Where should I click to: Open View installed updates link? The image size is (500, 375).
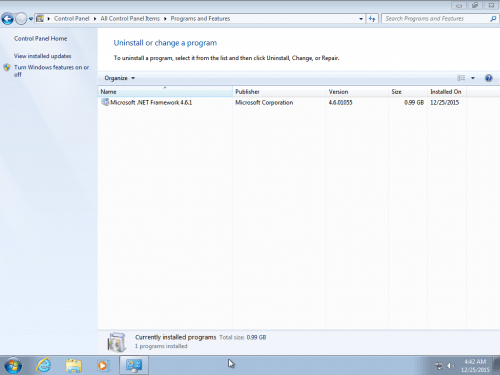point(42,56)
